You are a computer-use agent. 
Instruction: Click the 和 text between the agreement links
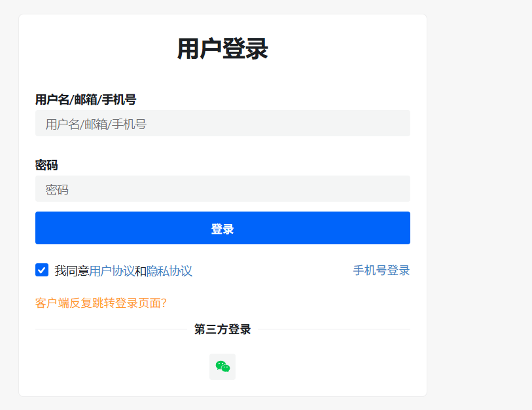click(141, 271)
